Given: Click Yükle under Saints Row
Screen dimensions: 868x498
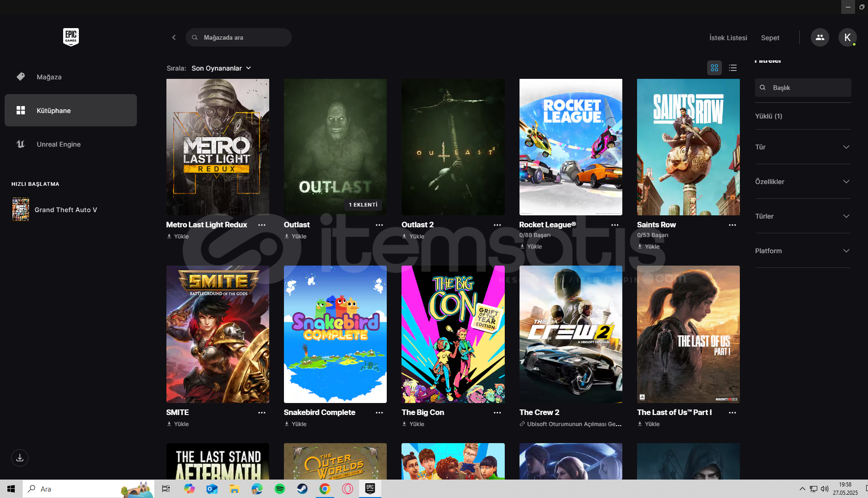Looking at the screenshot, I should coord(649,247).
